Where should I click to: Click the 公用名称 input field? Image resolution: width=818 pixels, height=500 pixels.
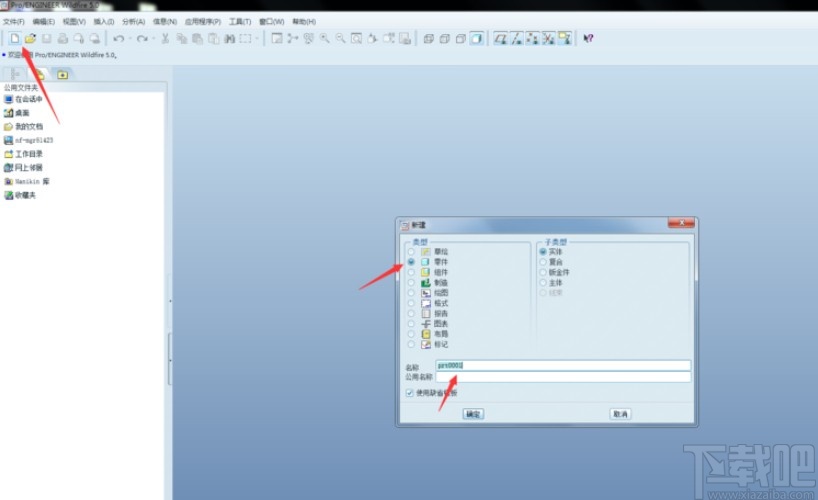click(x=563, y=377)
